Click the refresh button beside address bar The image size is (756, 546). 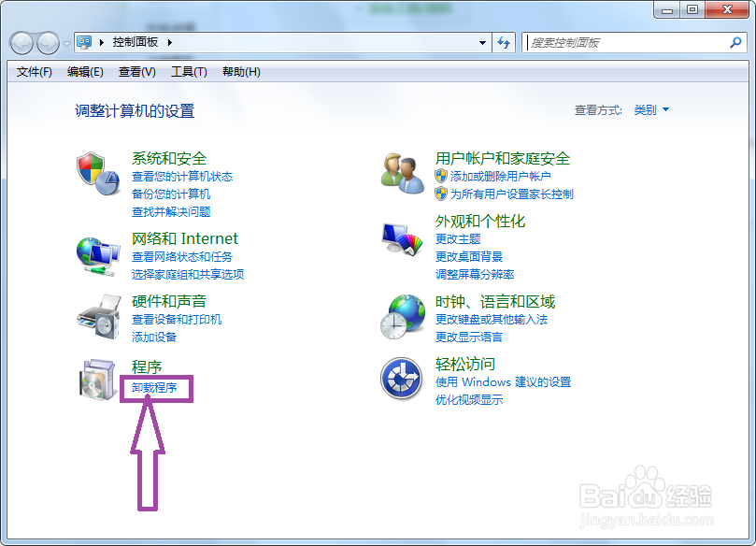coord(504,42)
